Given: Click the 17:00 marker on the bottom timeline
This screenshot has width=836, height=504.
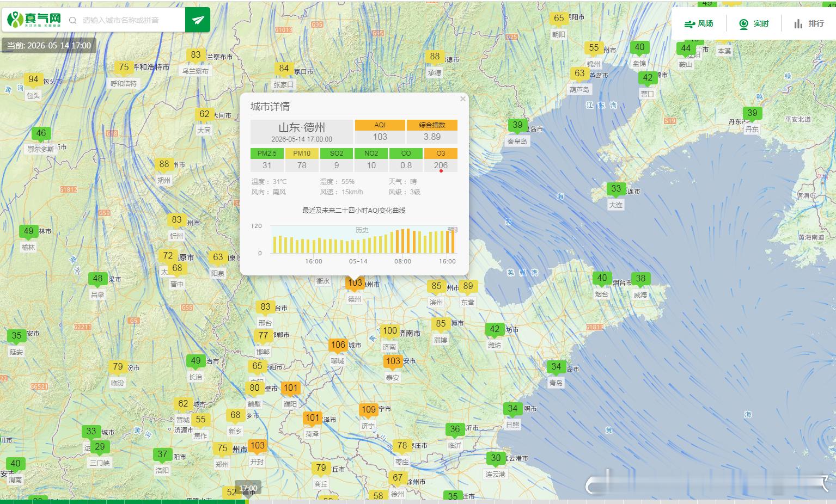Looking at the screenshot, I should coord(248,488).
